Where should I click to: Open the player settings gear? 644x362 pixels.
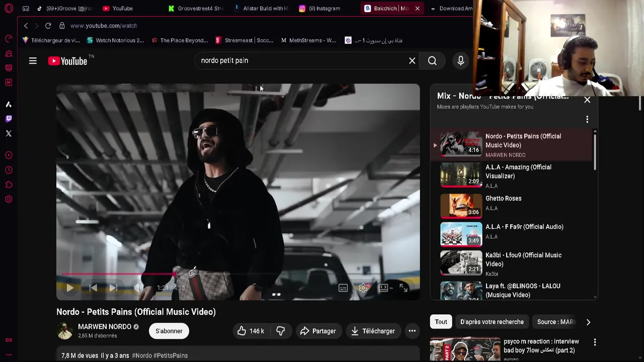point(364,288)
